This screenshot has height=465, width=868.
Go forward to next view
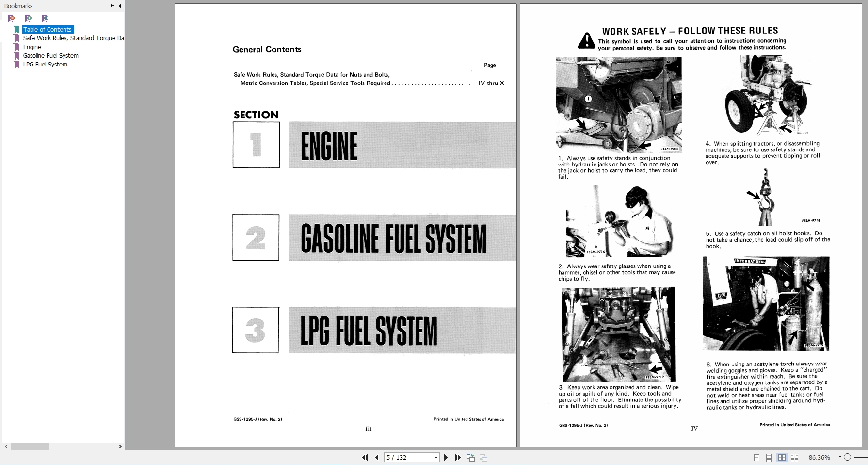[x=483, y=457]
